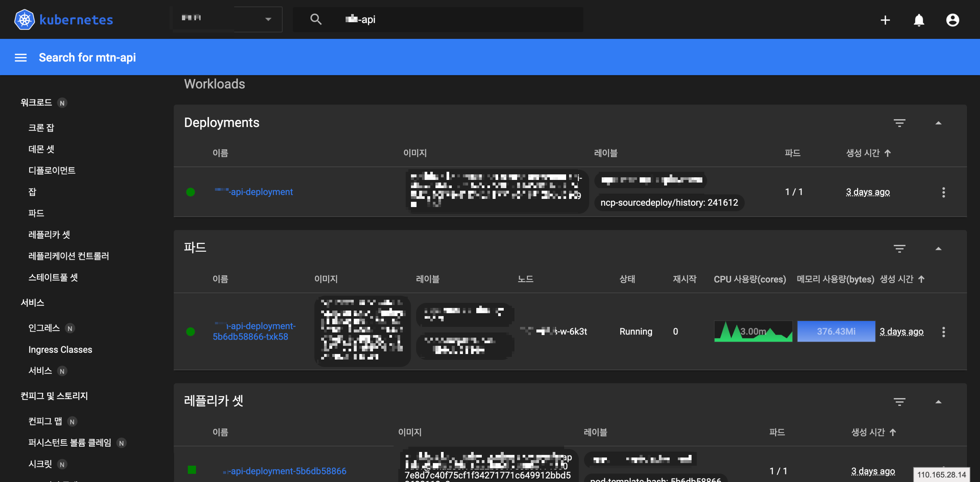Collapse the replica set (레플리카 셋) card
This screenshot has height=482, width=980.
click(938, 402)
